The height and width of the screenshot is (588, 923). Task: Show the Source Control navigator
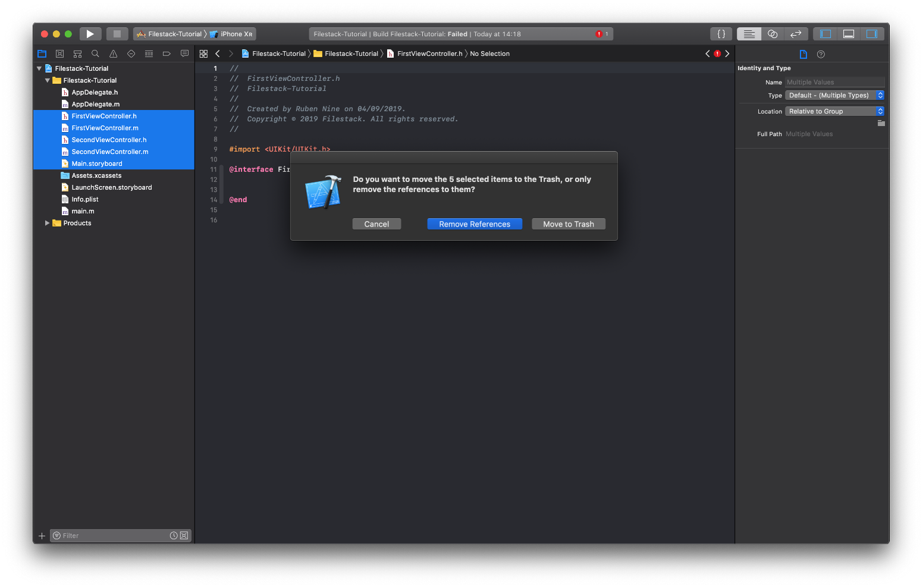[x=59, y=54]
